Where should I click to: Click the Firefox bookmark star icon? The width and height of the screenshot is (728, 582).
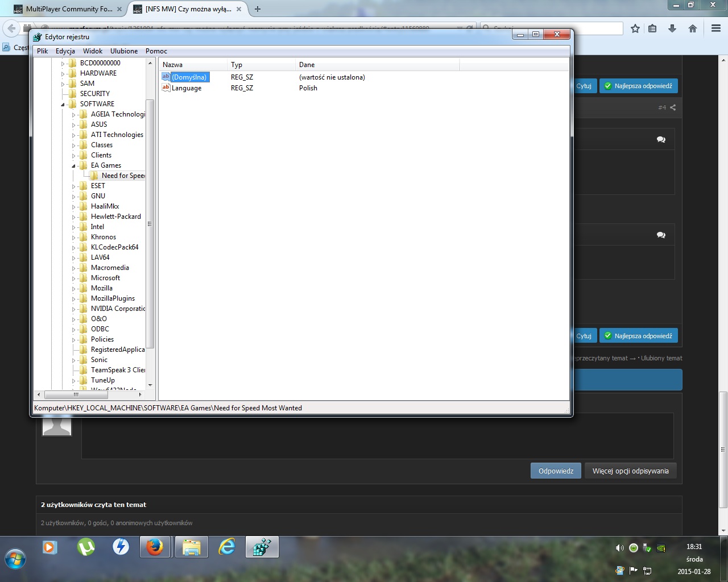coord(635,28)
